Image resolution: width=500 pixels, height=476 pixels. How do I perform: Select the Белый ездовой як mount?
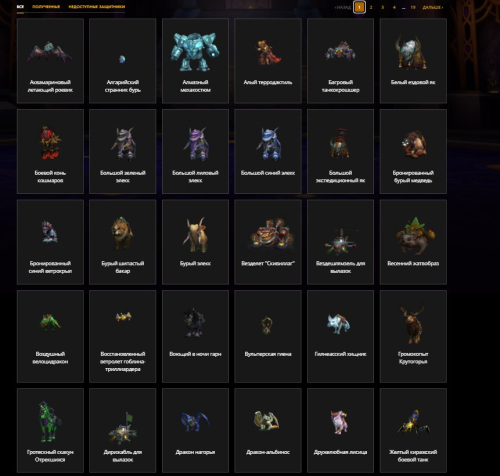pos(413,60)
